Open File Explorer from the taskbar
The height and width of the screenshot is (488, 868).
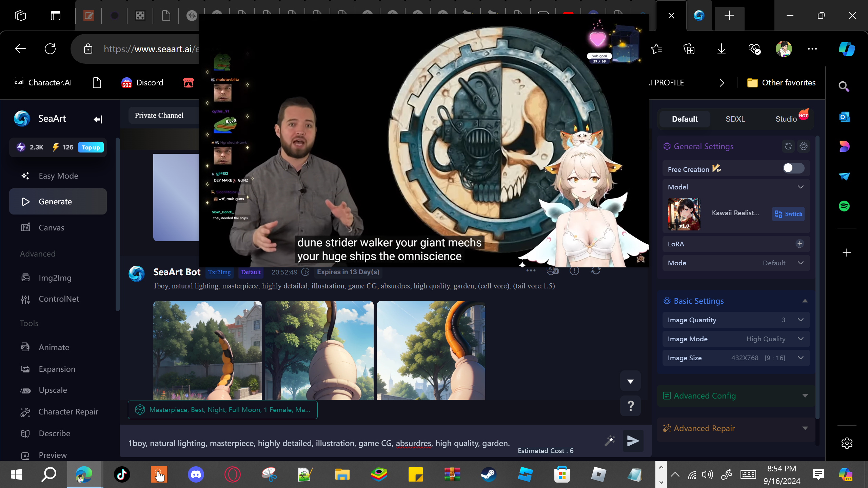[x=342, y=474]
